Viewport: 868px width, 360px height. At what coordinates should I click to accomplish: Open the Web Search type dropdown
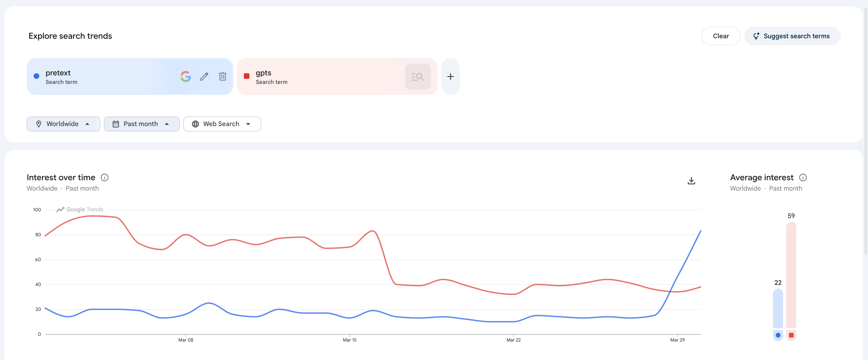[x=222, y=124]
